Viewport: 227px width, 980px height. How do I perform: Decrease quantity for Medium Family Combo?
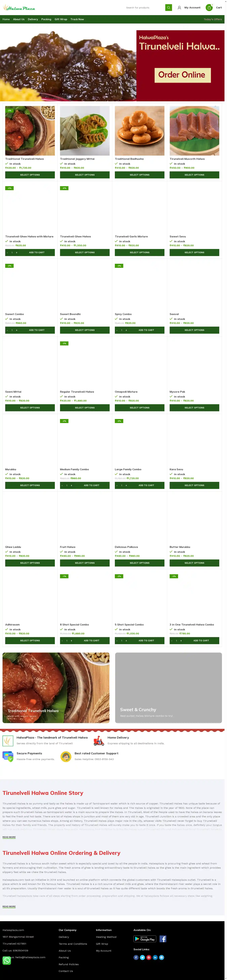pyautogui.click(x=62, y=485)
